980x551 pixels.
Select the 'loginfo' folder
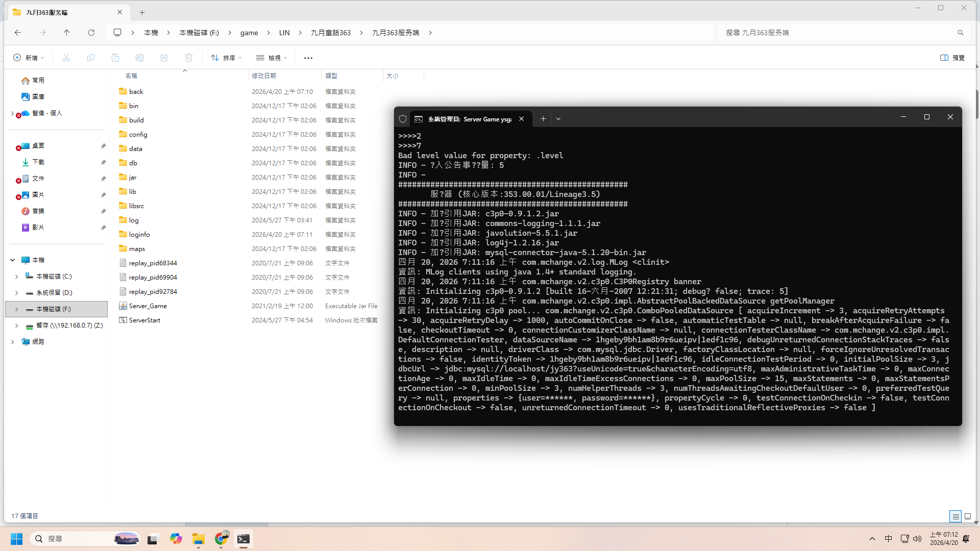139,235
